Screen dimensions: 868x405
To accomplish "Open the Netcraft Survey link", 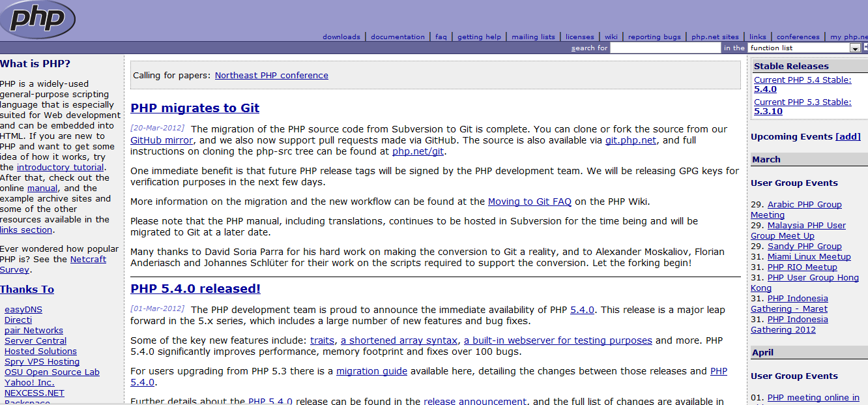I will pyautogui.click(x=53, y=264).
